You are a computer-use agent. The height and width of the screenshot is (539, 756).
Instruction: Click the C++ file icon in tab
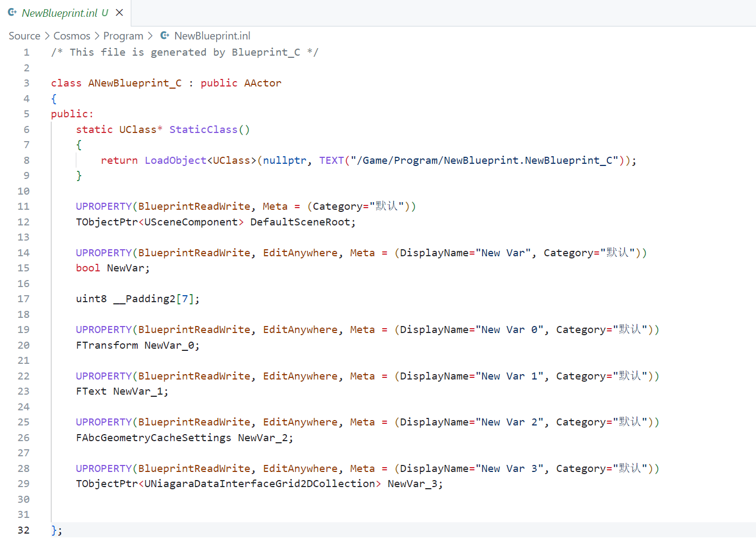tap(12, 12)
